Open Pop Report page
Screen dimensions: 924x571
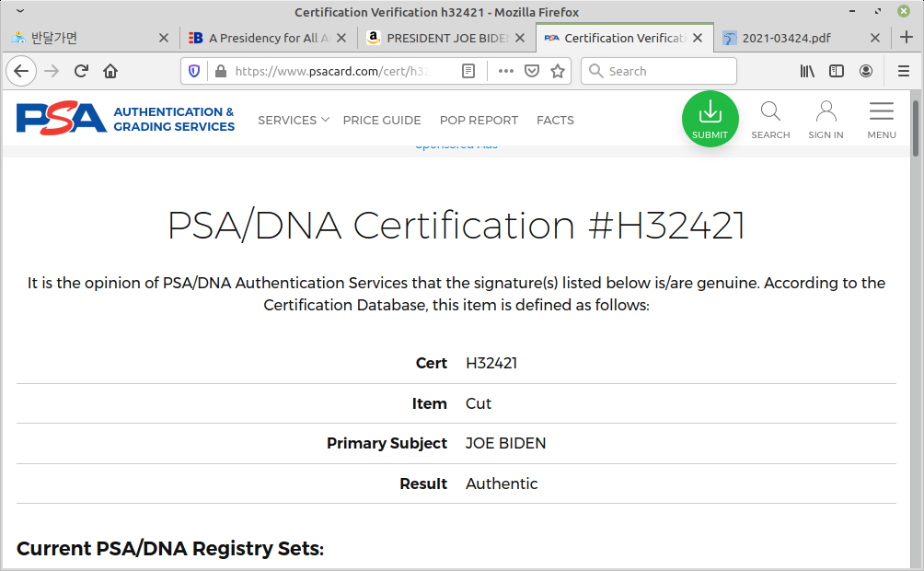479,121
